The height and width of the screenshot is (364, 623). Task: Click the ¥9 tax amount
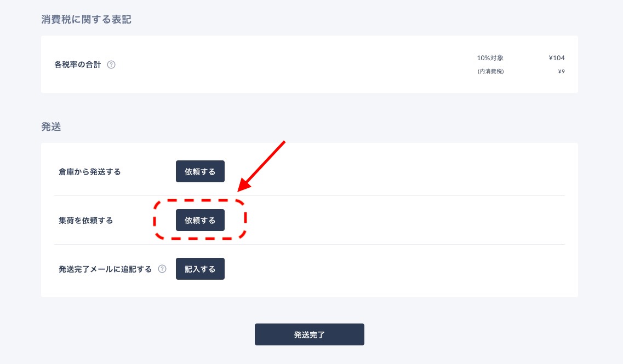[x=562, y=72]
